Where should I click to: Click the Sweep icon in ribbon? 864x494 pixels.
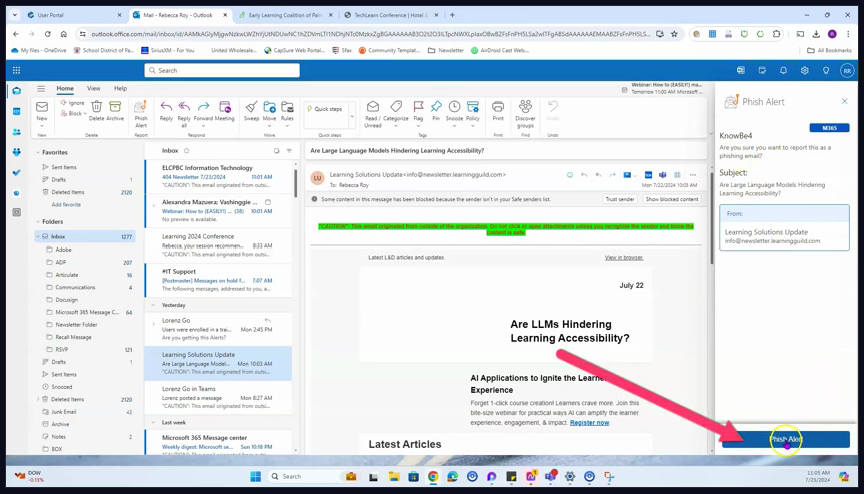[251, 106]
